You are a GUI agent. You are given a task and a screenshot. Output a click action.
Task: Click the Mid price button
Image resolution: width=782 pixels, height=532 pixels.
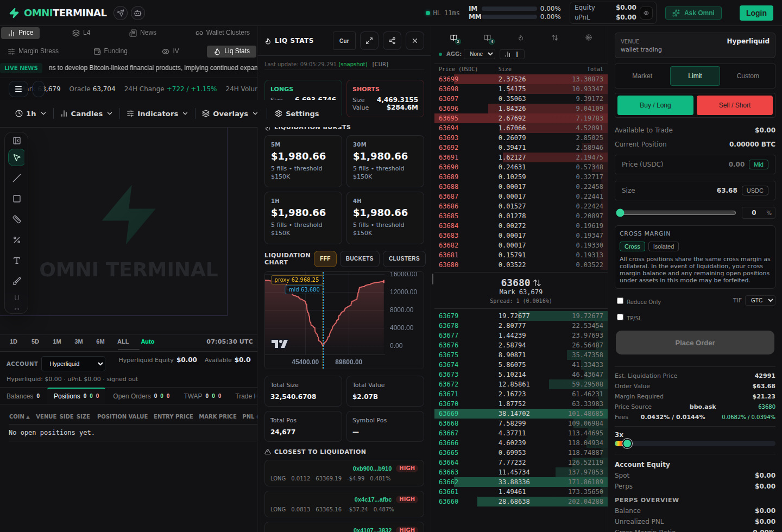pos(759,164)
